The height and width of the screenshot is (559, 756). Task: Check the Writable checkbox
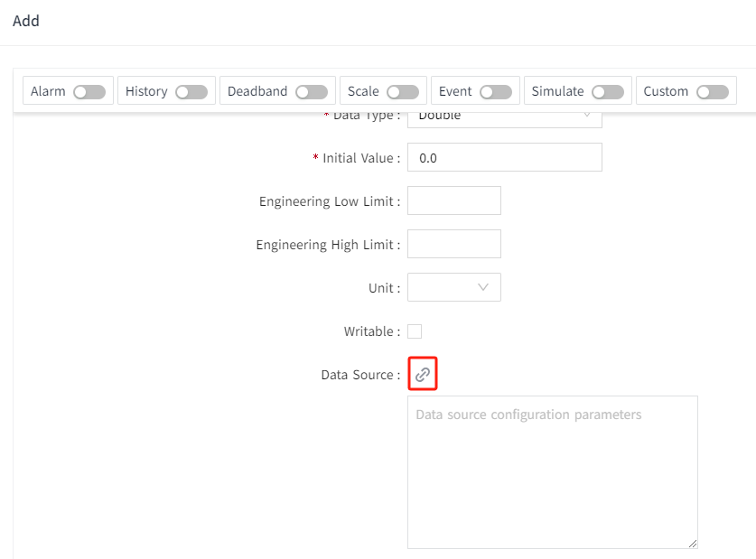tap(415, 331)
